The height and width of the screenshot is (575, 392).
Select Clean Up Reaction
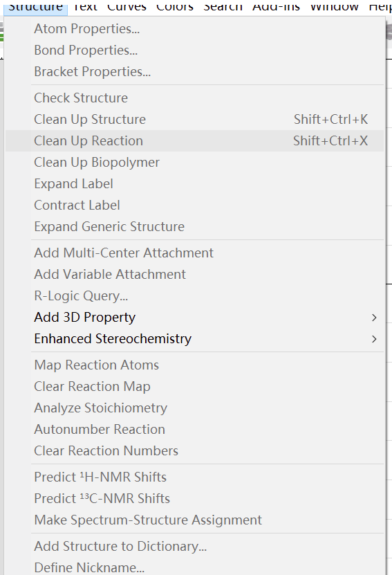coord(194,141)
